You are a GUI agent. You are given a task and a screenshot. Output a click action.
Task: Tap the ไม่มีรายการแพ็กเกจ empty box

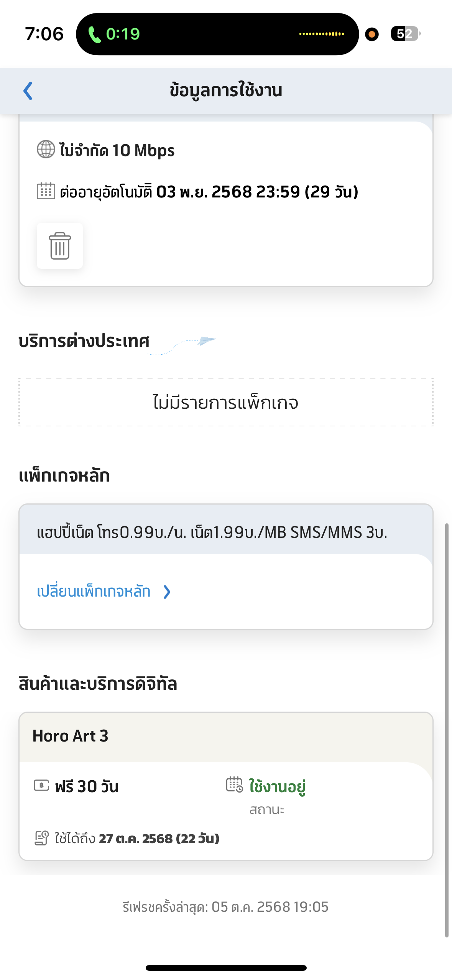[226, 402]
